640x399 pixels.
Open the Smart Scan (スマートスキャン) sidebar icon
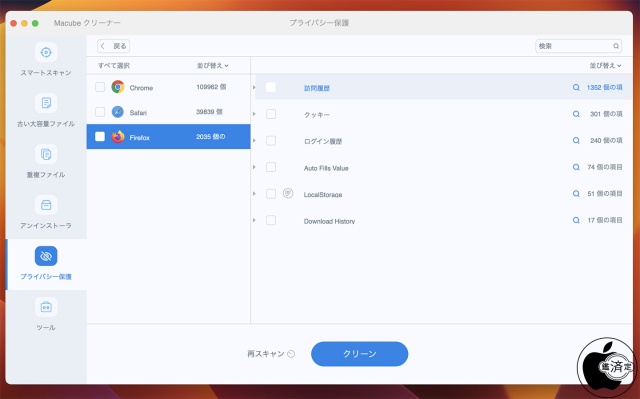click(x=46, y=52)
